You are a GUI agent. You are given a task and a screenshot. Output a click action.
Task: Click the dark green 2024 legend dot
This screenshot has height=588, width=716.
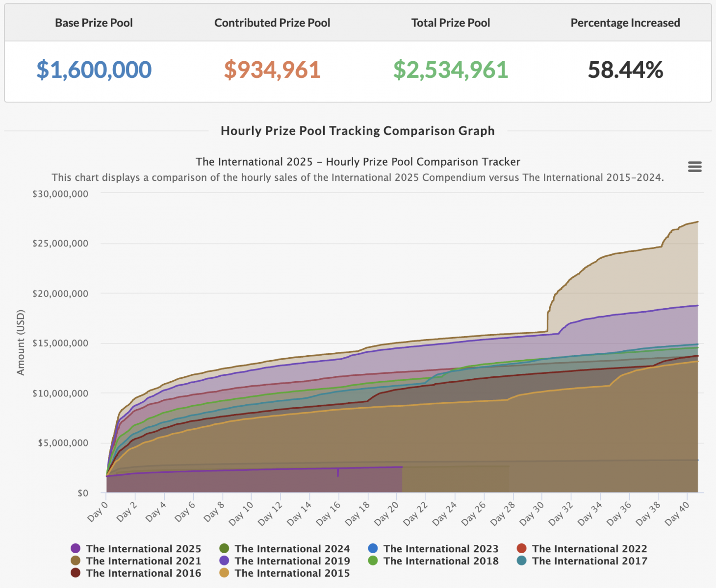pos(224,548)
